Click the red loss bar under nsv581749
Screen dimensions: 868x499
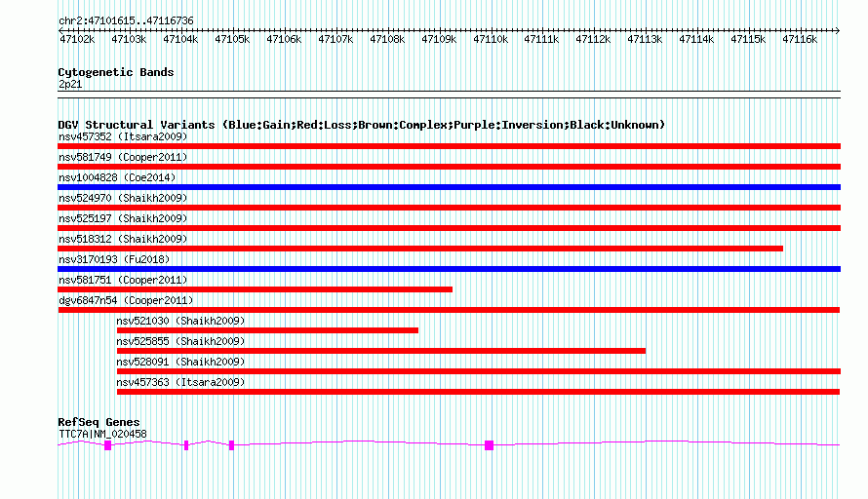449,167
